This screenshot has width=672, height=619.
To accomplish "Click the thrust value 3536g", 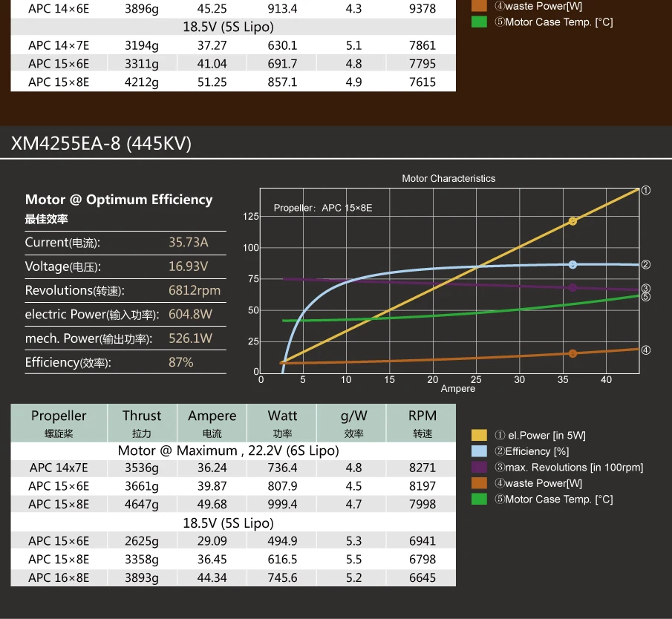I will pos(142,468).
